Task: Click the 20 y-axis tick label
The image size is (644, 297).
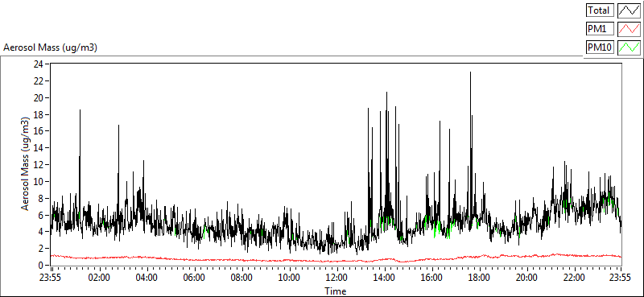Action: [x=39, y=97]
